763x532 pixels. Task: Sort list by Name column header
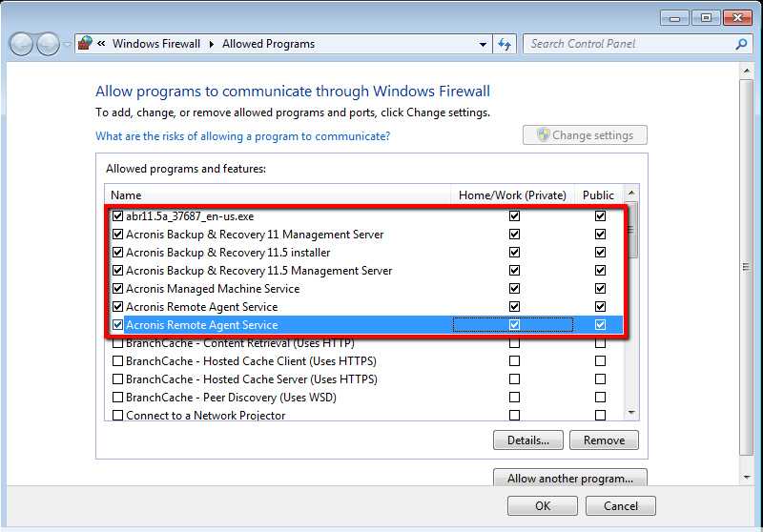point(278,195)
